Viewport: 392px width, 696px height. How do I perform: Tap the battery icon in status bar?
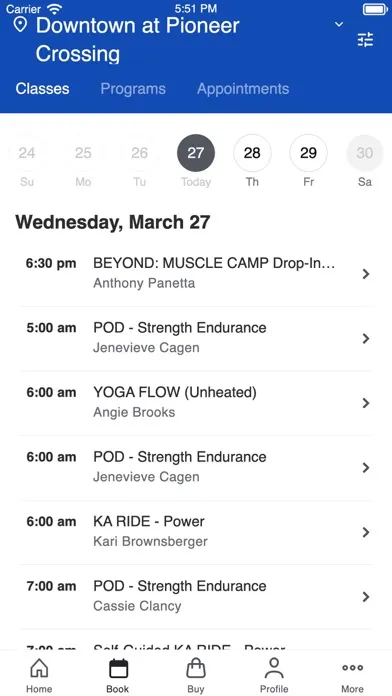click(375, 9)
